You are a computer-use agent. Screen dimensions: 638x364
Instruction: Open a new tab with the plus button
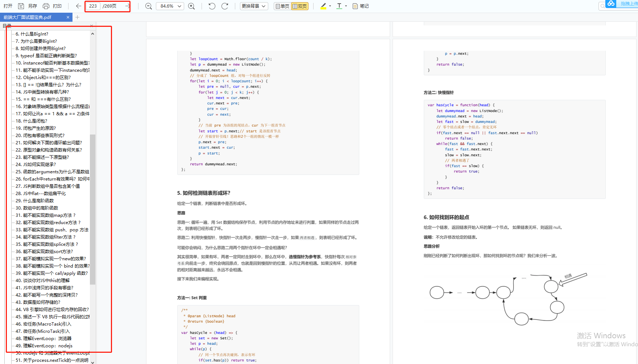click(x=77, y=17)
